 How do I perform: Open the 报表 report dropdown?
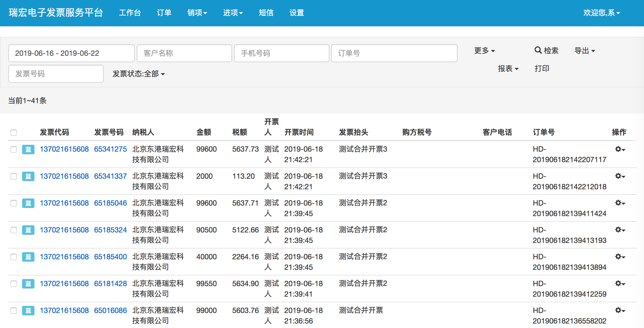click(x=508, y=69)
